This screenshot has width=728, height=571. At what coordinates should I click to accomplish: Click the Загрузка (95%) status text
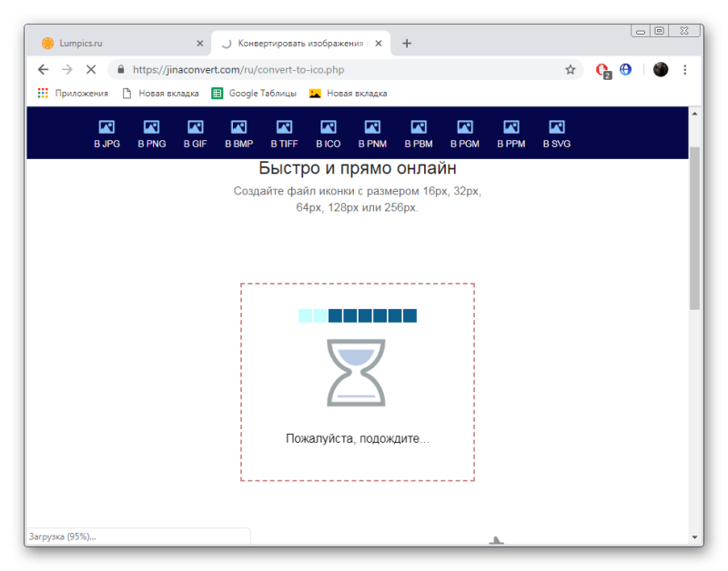tap(63, 536)
